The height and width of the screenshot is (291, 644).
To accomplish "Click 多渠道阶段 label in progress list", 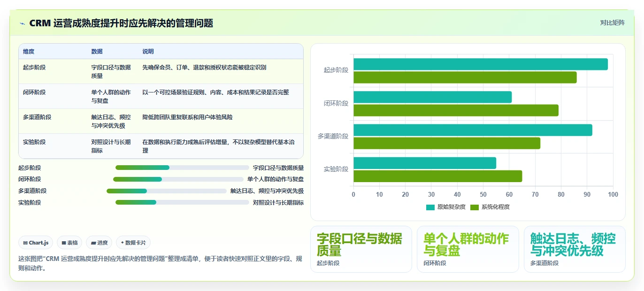I will pyautogui.click(x=32, y=191).
